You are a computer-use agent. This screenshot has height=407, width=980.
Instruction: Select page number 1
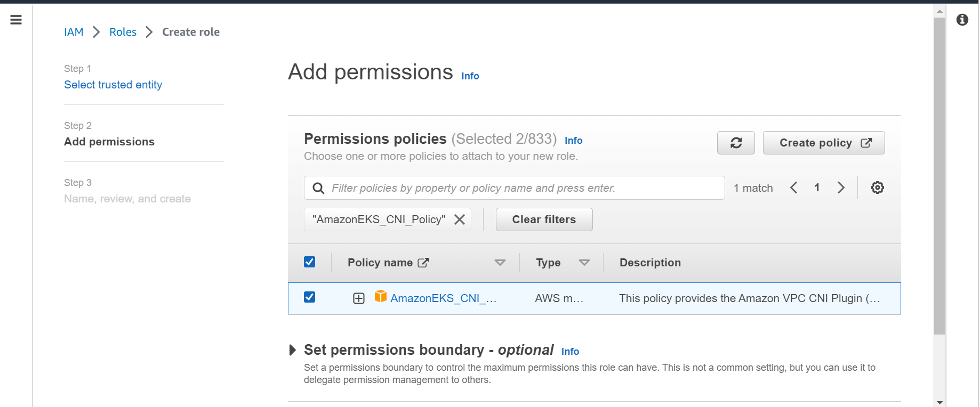[817, 188]
